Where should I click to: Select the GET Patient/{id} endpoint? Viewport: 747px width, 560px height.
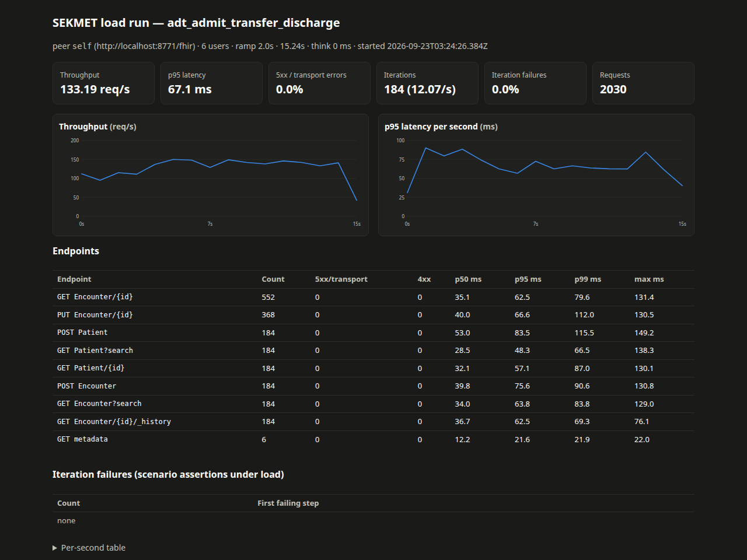click(x=91, y=368)
